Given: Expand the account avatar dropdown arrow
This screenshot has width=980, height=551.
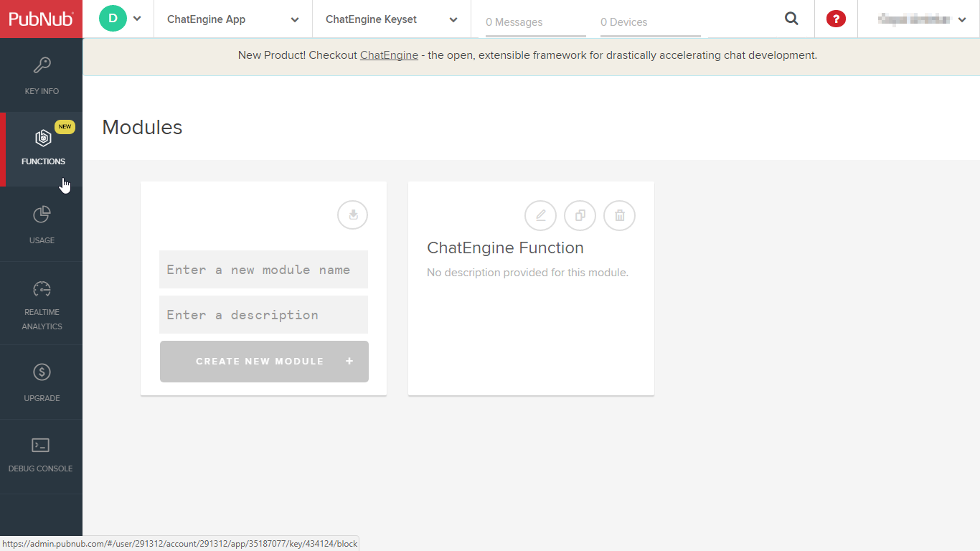Looking at the screenshot, I should pos(137,19).
